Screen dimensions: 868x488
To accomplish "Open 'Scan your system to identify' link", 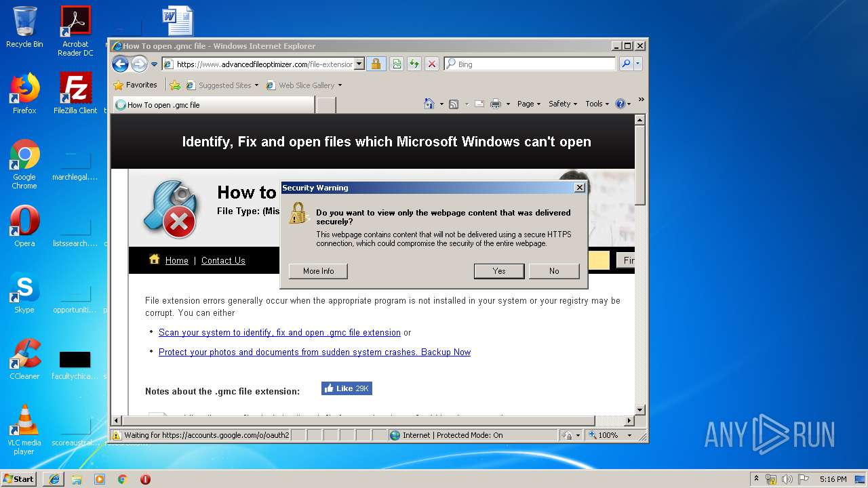I will coord(279,333).
